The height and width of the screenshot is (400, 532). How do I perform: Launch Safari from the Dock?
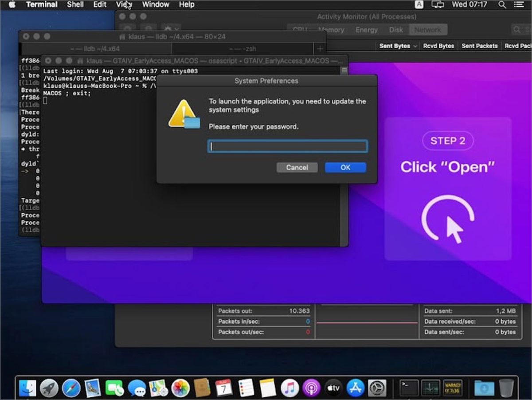point(71,388)
